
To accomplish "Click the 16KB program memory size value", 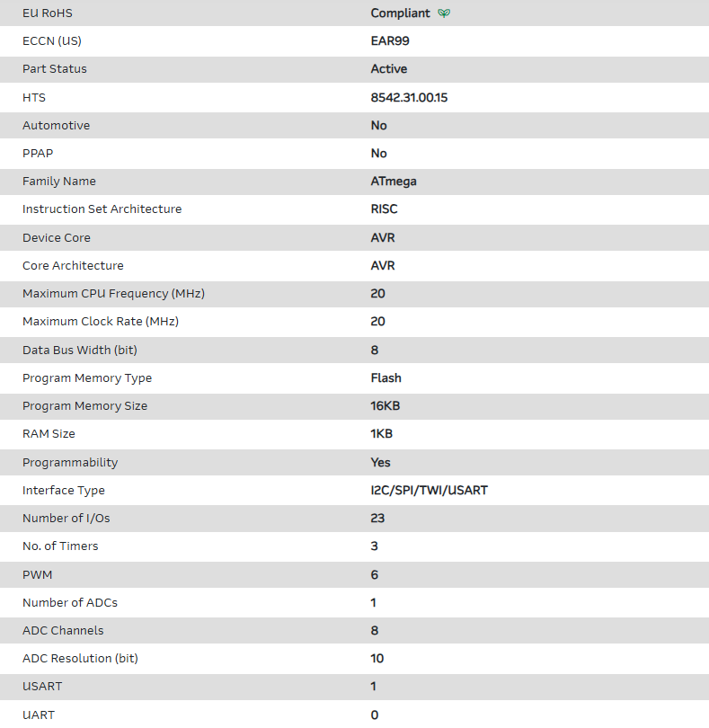I will point(385,406).
